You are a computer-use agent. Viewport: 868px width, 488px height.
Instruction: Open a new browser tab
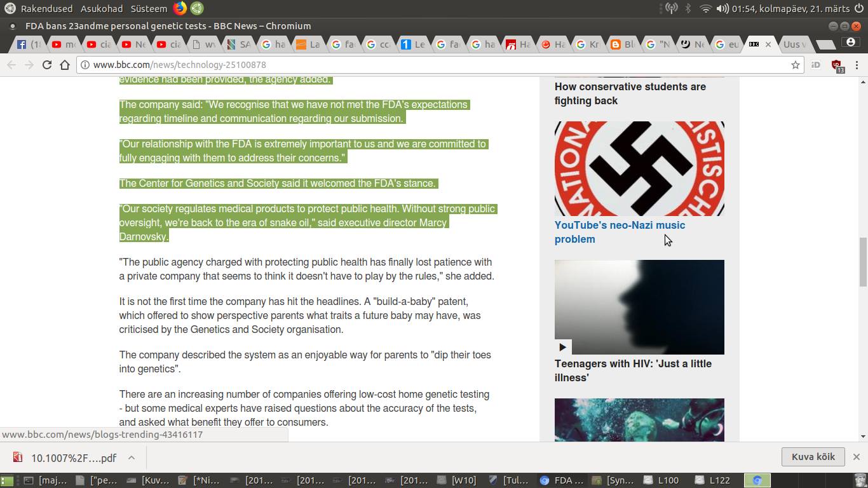click(x=825, y=44)
